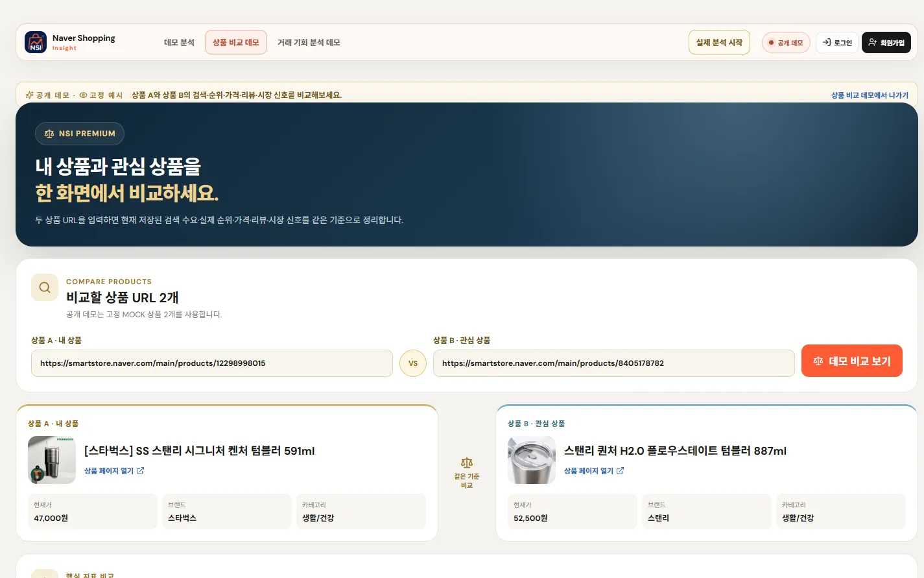Open the 데모 분석 tab
The width and height of the screenshot is (924, 578).
(179, 42)
